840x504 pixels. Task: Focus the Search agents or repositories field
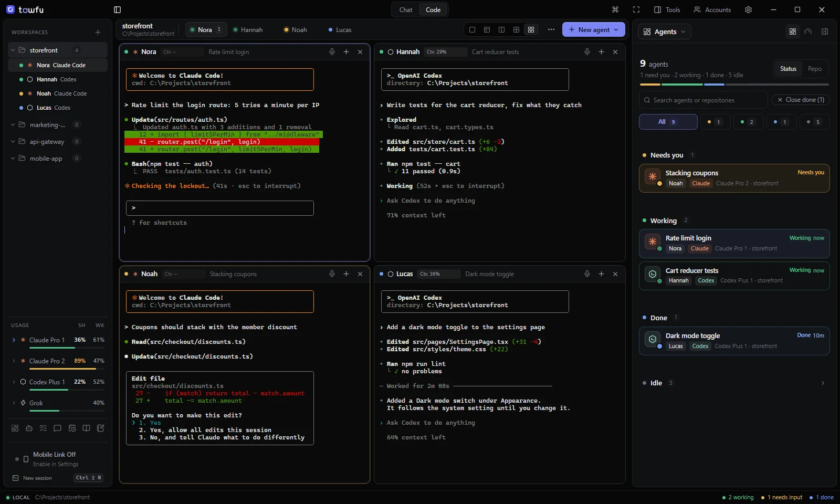click(703, 100)
